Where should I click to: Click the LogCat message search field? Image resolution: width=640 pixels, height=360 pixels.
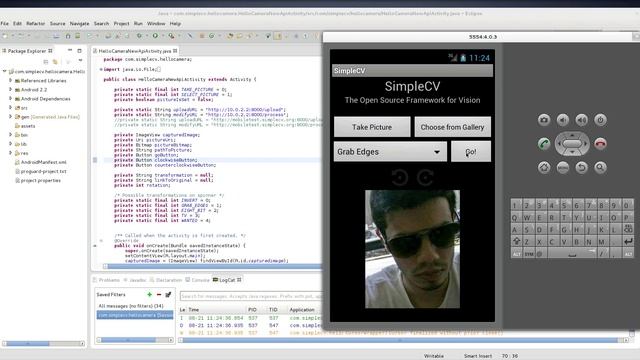tap(251, 296)
